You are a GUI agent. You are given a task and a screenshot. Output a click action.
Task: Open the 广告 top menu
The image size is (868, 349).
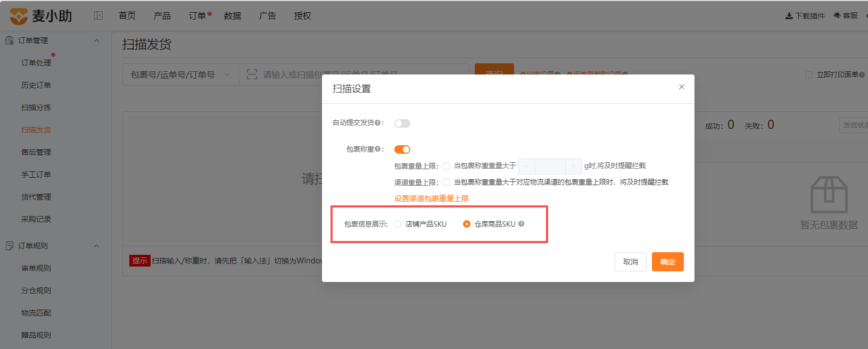click(x=268, y=16)
